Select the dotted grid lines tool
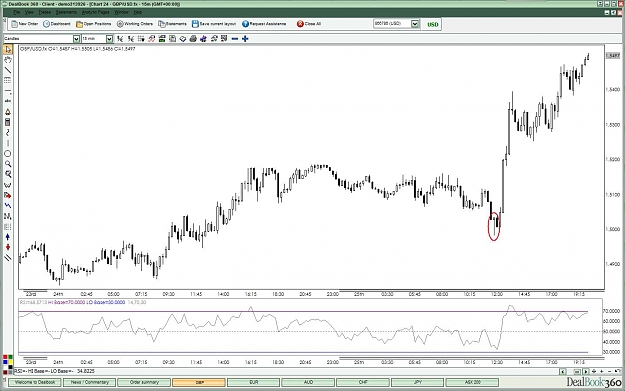This screenshot has height=391, width=625. tap(8, 81)
